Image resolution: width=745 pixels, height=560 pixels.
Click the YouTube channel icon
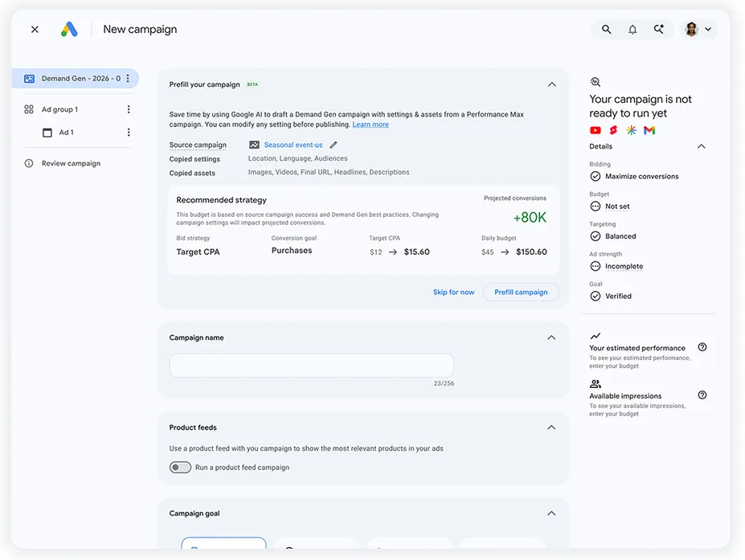pyautogui.click(x=596, y=130)
